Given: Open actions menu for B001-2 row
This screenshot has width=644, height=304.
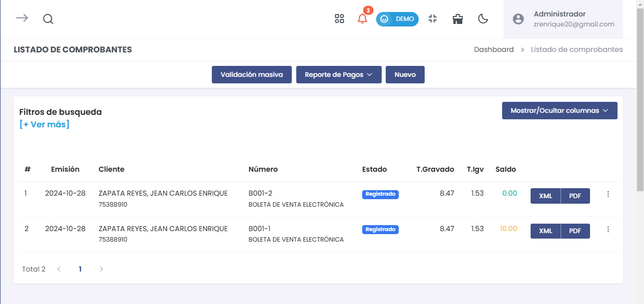Looking at the screenshot, I should (x=608, y=194).
